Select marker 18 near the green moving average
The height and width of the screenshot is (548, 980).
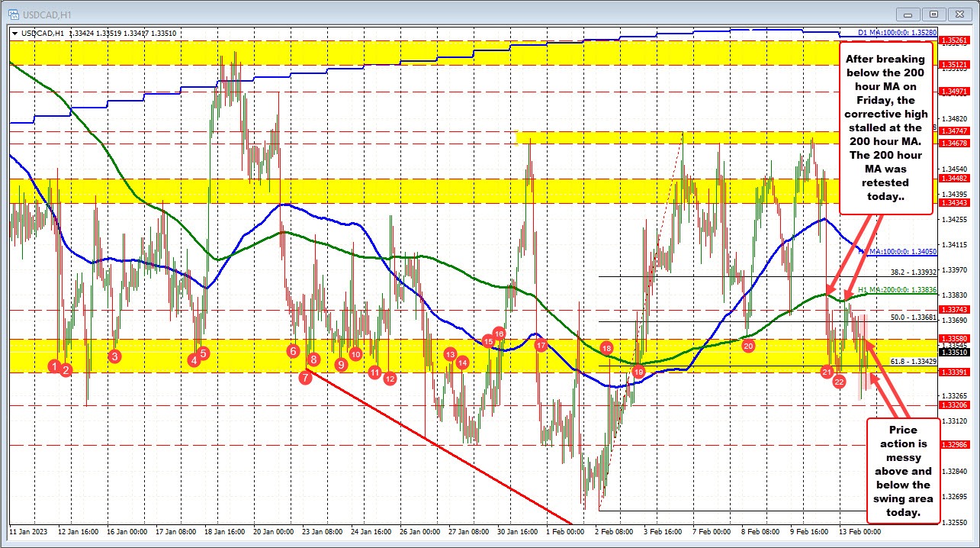point(606,347)
